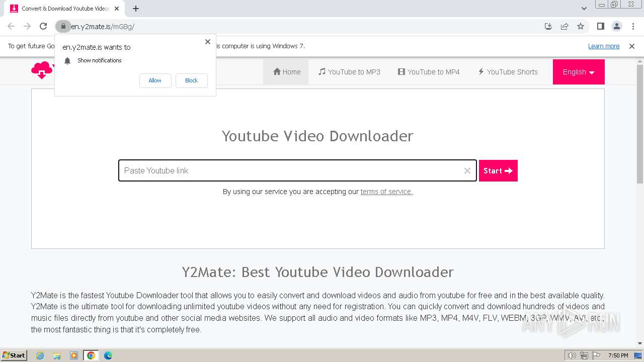Block notifications from en.y2mate.is
This screenshot has width=644, height=362.
coord(192,80)
